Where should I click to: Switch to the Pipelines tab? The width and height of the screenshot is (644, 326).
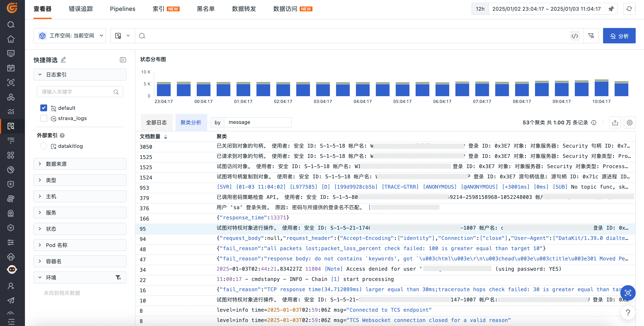point(122,9)
